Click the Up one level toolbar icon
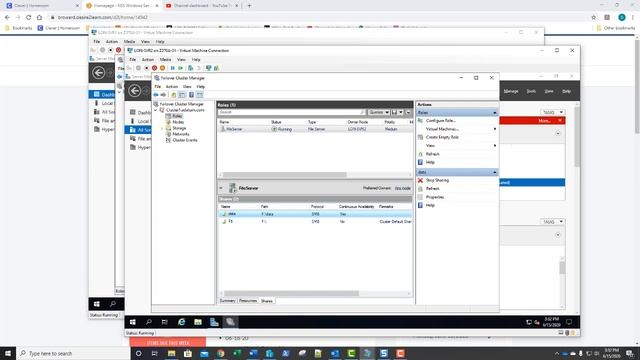Image resolution: width=640 pixels, height=360 pixels. click(173, 95)
